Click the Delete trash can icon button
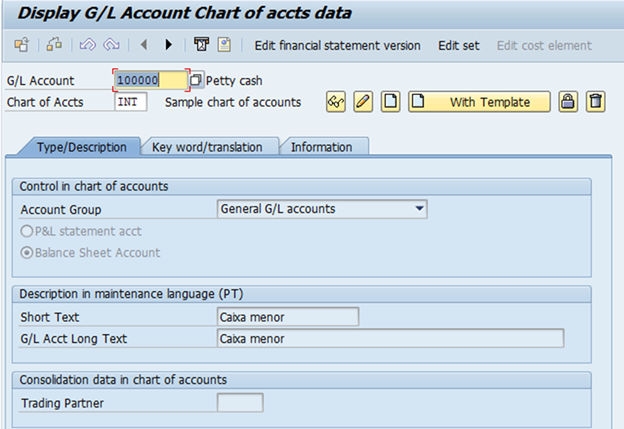 pos(595,102)
